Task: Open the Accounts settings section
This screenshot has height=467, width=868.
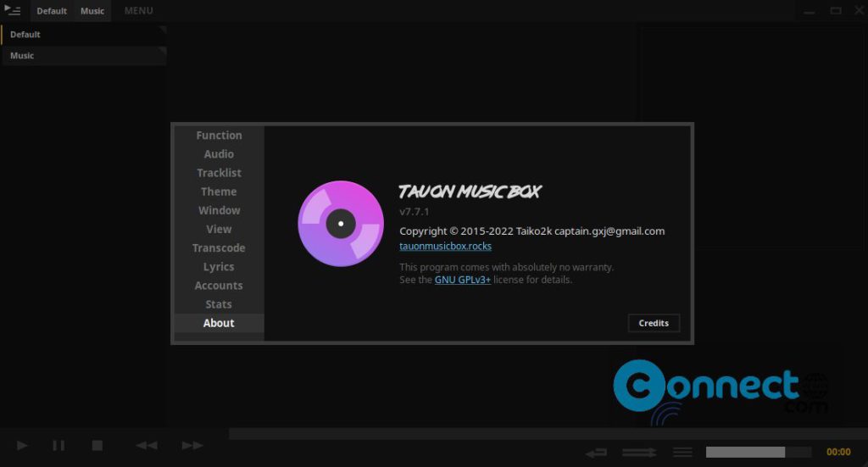Action: coord(219,286)
